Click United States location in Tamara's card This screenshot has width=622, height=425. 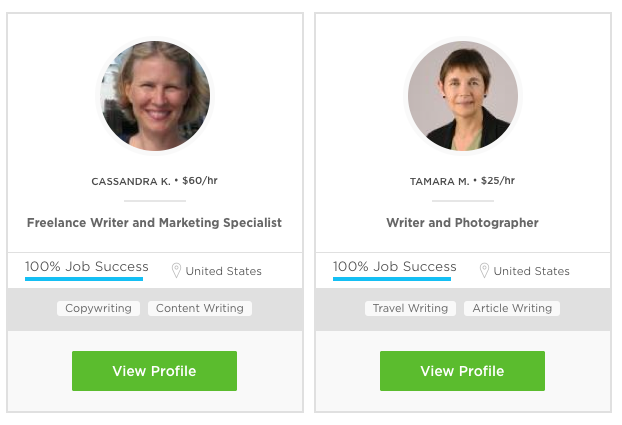point(531,271)
